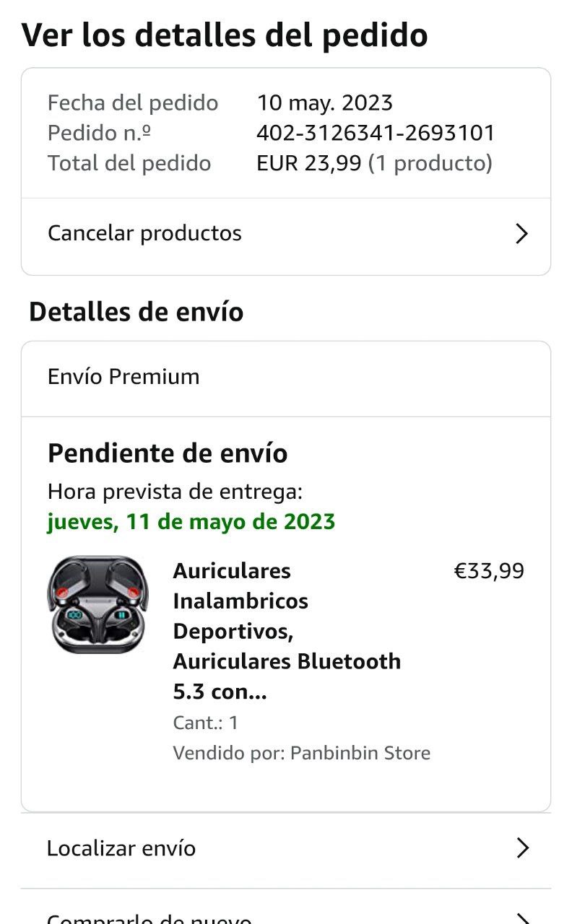Screen dimensions: 572x924
Task: Tap the Envío Premium label
Action: (123, 376)
